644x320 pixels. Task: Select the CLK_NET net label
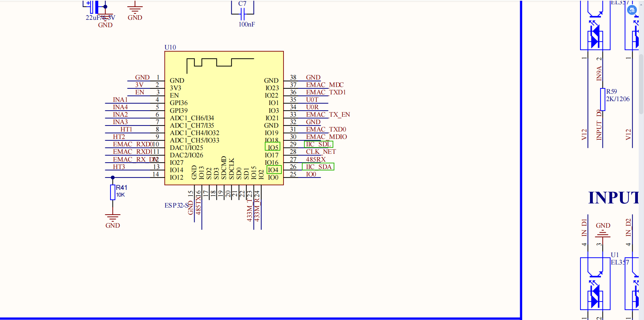[x=321, y=152]
